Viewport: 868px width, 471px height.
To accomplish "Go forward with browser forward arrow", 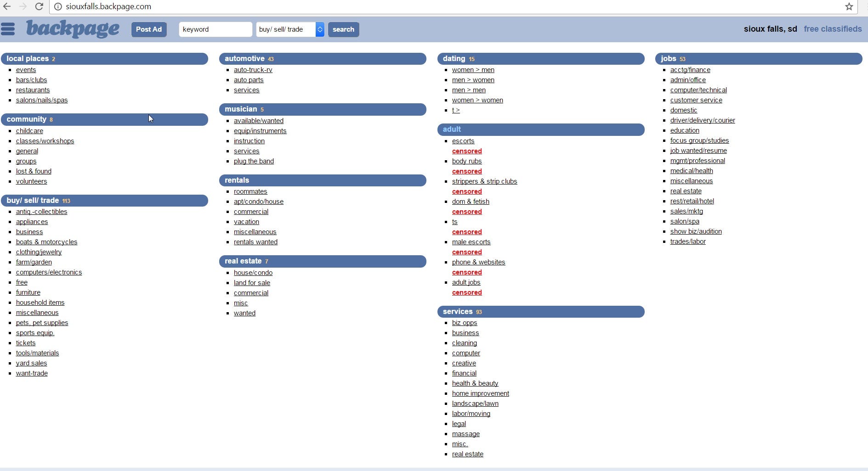I will pos(23,6).
